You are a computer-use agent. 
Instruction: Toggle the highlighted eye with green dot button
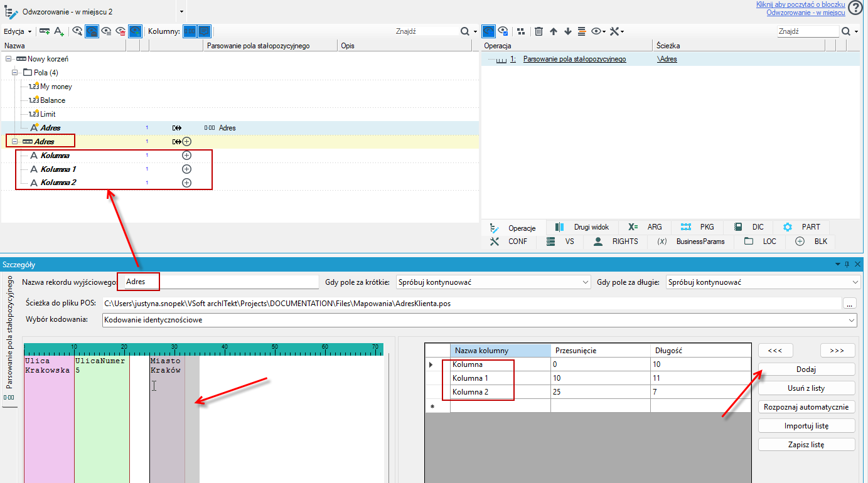tap(136, 31)
